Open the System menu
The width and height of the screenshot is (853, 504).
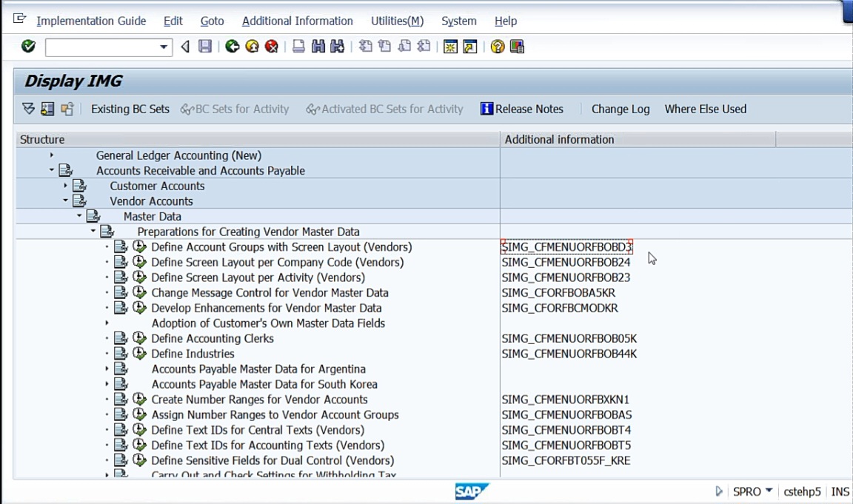pyautogui.click(x=459, y=21)
